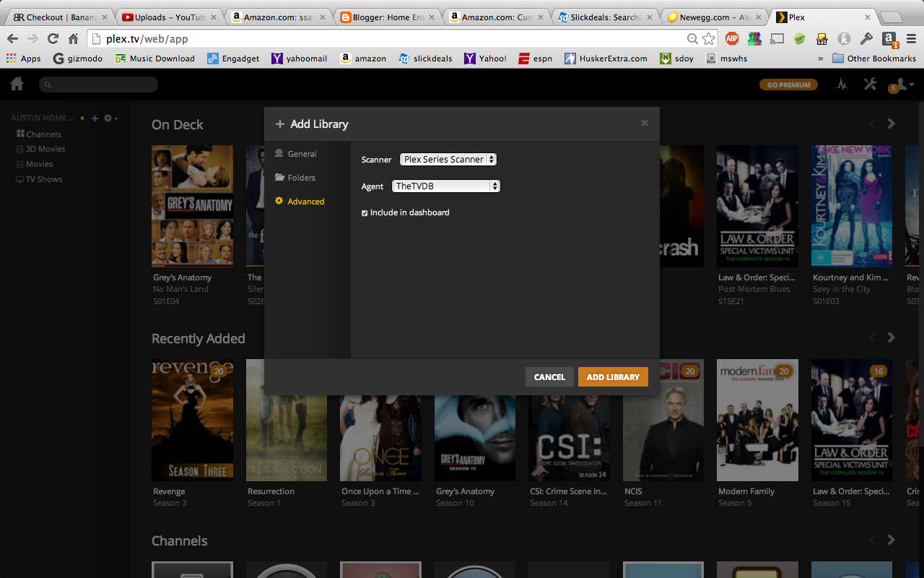This screenshot has height=578, width=924.
Task: Close the Add Library dialog with X
Action: pyautogui.click(x=645, y=124)
